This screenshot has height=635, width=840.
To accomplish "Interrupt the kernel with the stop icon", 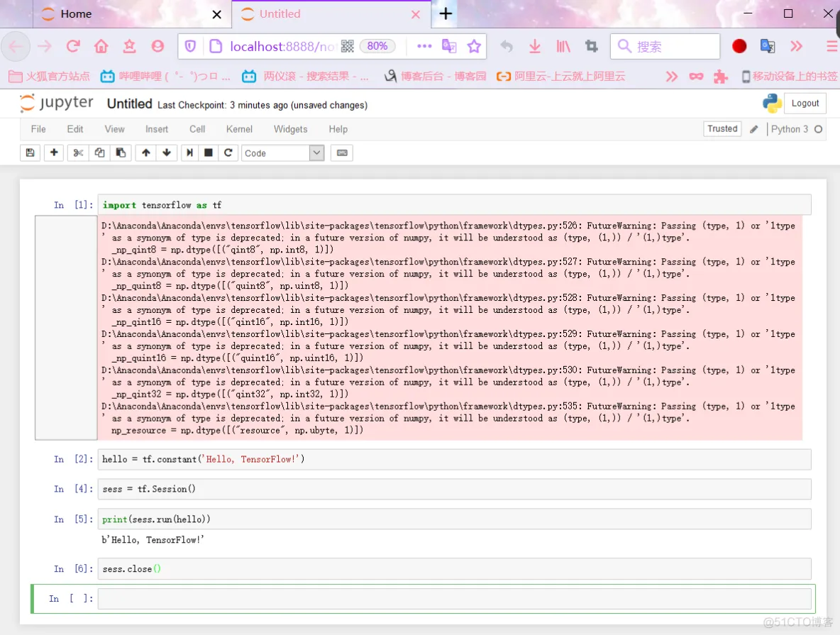I will pos(209,153).
